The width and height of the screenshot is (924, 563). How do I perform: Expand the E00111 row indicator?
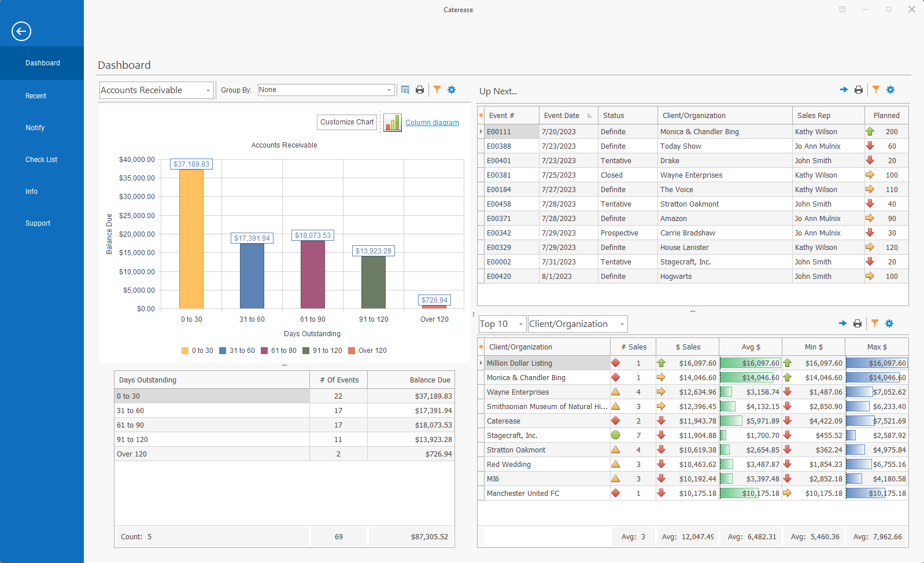[481, 131]
